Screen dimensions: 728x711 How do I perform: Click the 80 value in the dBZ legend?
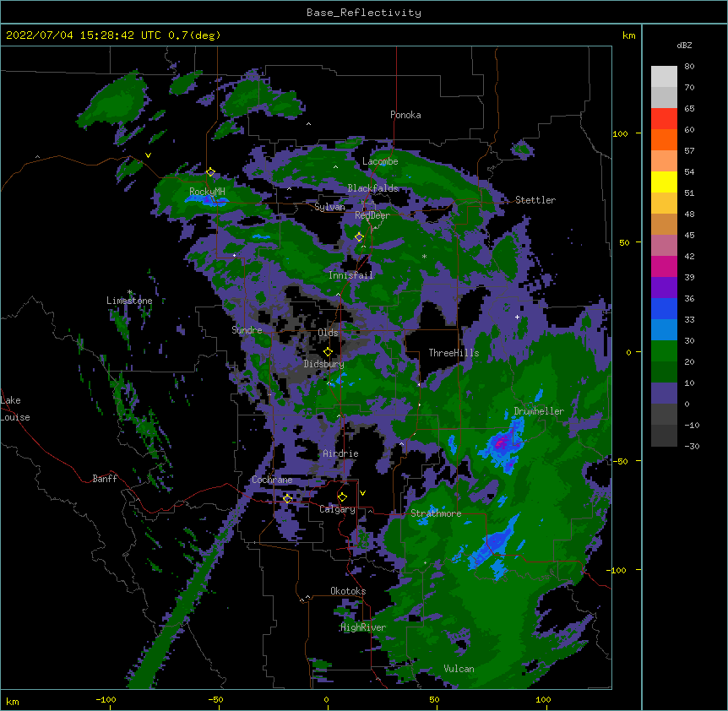click(x=689, y=67)
